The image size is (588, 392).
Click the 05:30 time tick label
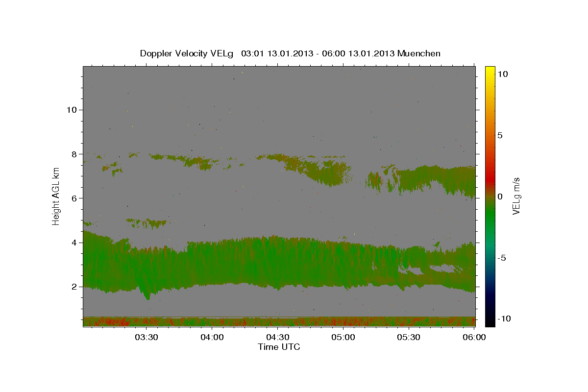(x=409, y=338)
